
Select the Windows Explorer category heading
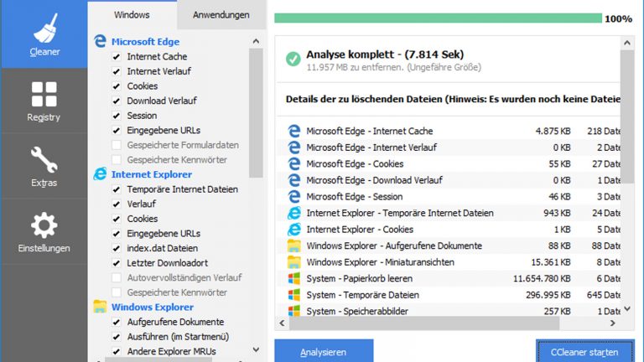153,307
